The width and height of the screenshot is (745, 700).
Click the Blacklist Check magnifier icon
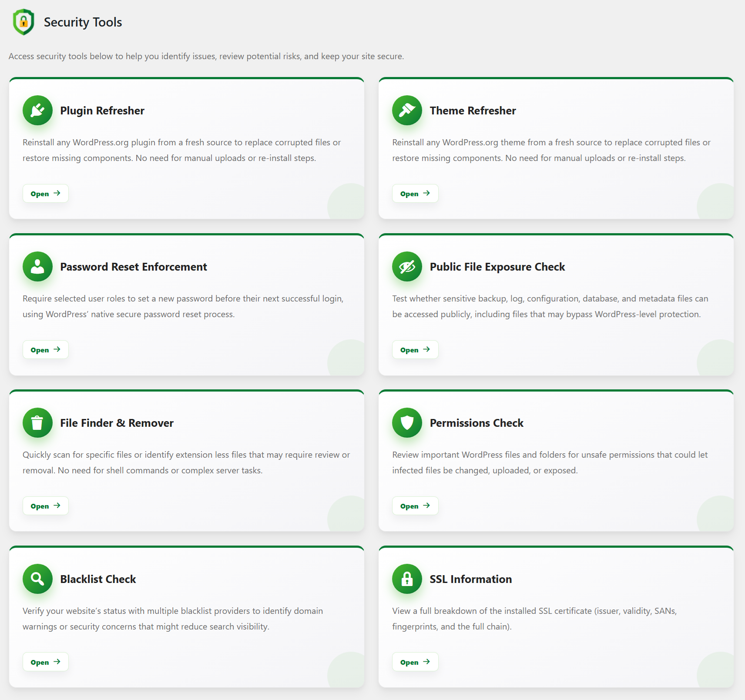point(37,579)
